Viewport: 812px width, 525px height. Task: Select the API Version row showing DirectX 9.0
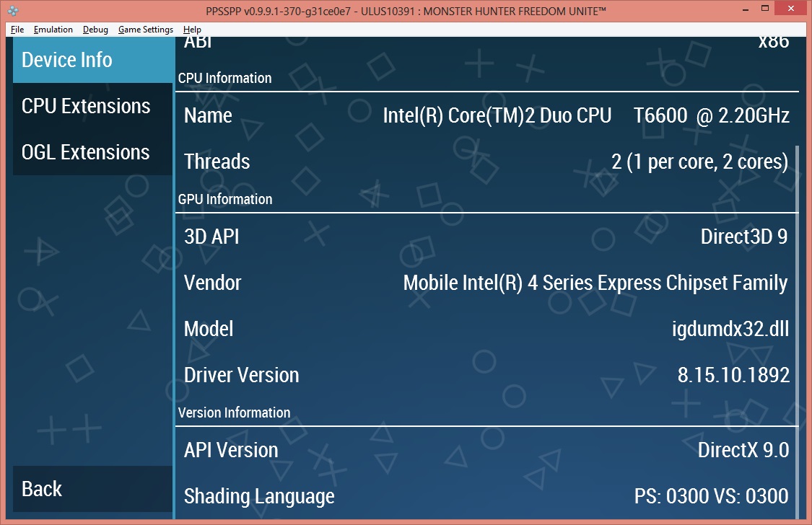pyautogui.click(x=486, y=450)
